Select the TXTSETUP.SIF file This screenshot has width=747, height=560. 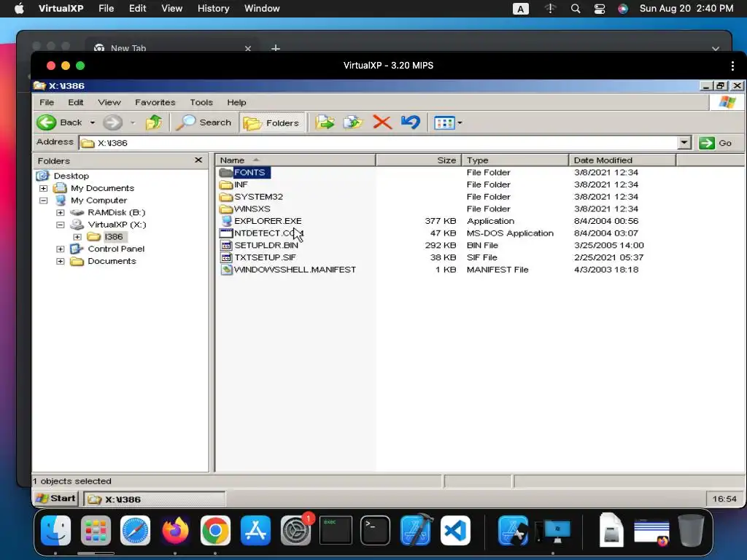coord(265,257)
